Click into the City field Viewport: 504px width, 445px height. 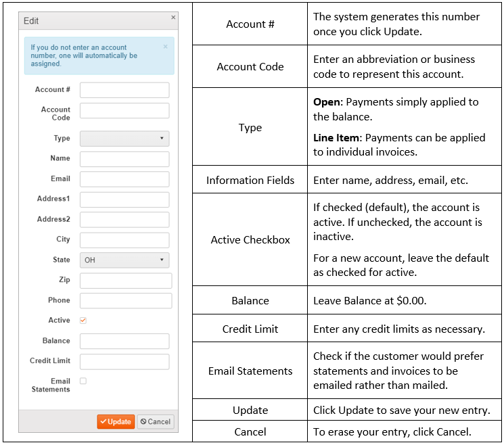(124, 240)
